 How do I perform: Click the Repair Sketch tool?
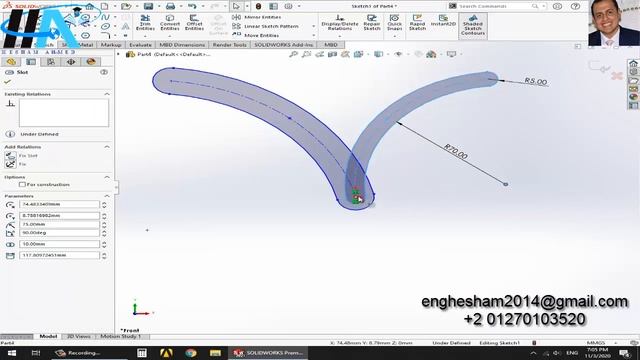372,23
